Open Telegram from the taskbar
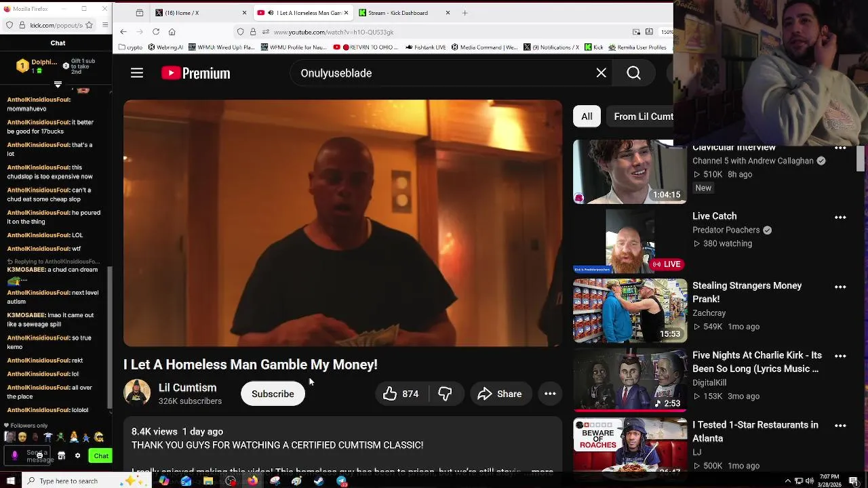 tap(341, 481)
